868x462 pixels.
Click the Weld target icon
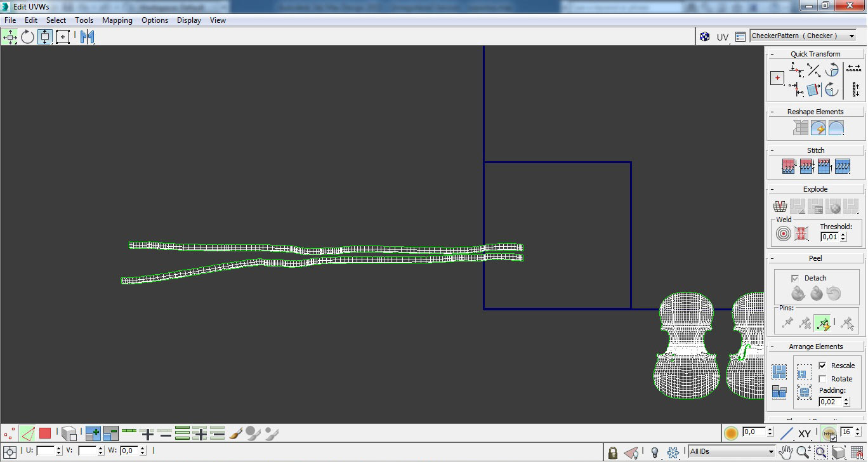coord(784,234)
